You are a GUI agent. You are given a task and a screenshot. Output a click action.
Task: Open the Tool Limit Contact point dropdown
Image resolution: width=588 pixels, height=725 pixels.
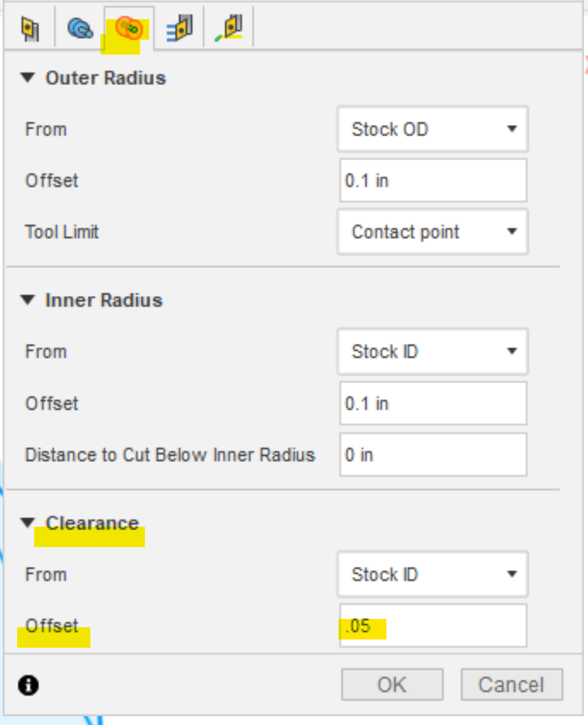432,232
